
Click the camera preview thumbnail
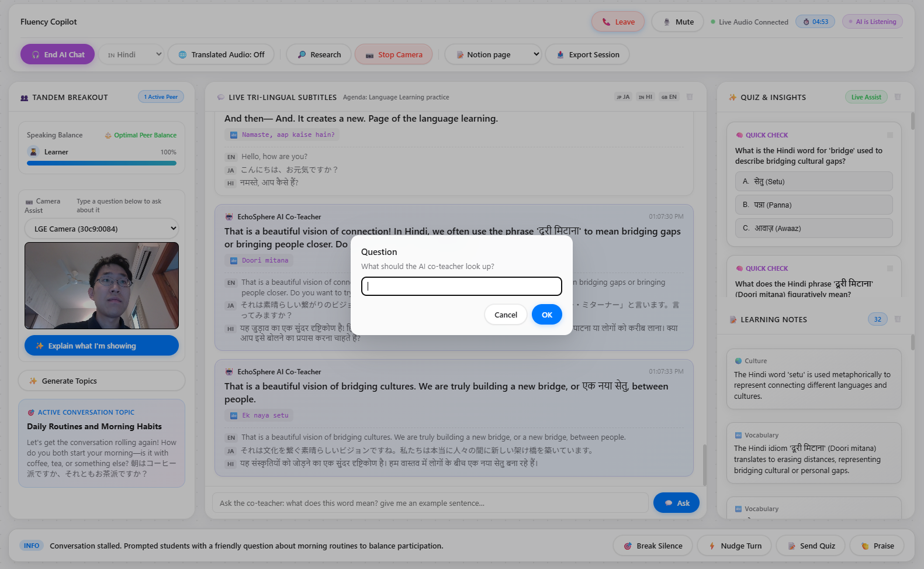[102, 285]
